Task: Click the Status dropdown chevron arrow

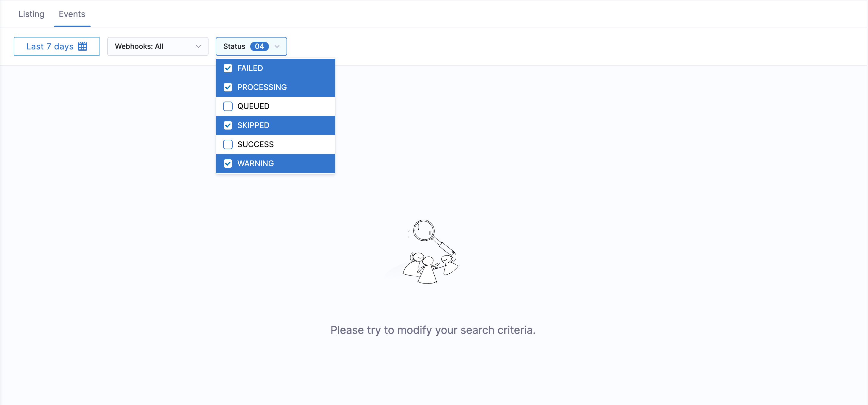Action: point(277,46)
